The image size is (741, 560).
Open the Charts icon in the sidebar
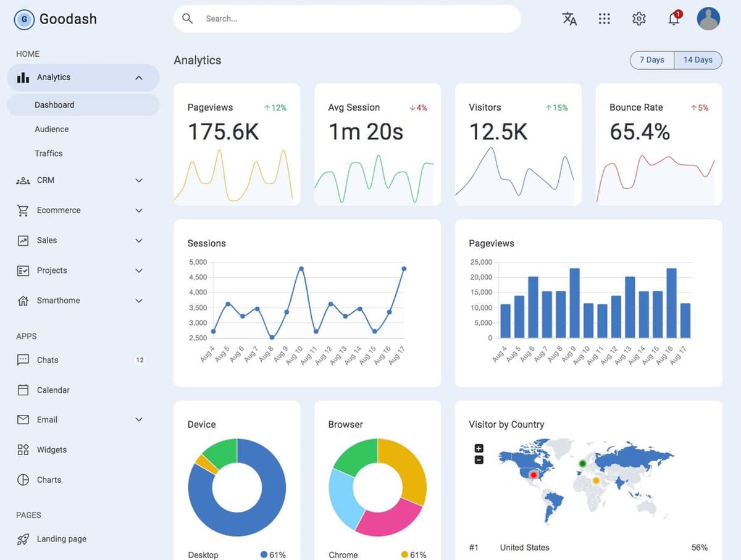pyautogui.click(x=23, y=480)
